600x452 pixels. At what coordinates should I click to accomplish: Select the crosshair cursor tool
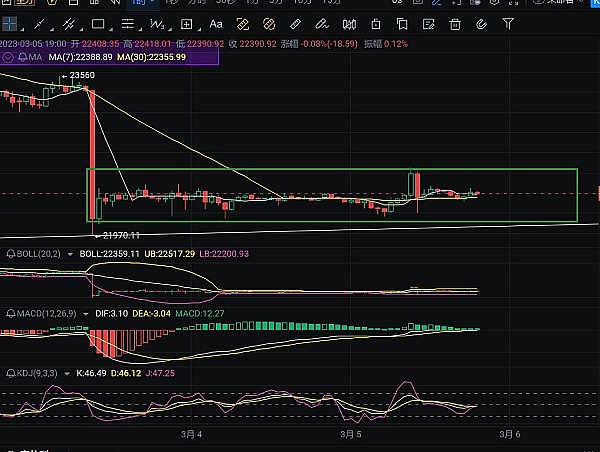coord(10,24)
